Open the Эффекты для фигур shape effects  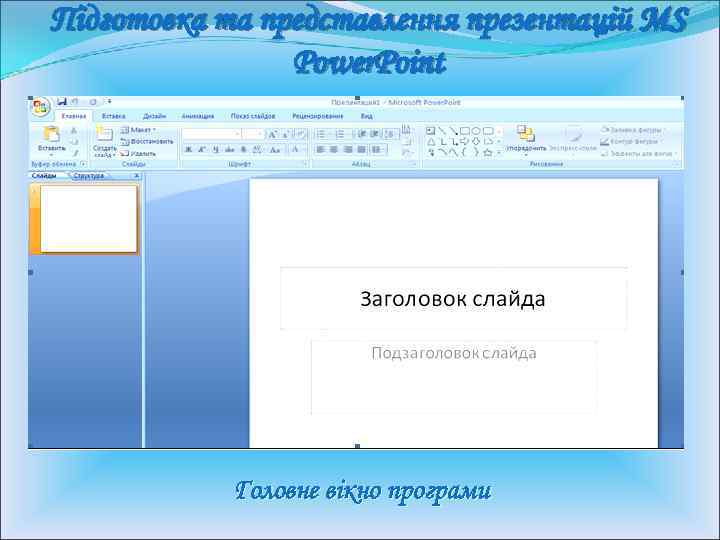point(639,153)
